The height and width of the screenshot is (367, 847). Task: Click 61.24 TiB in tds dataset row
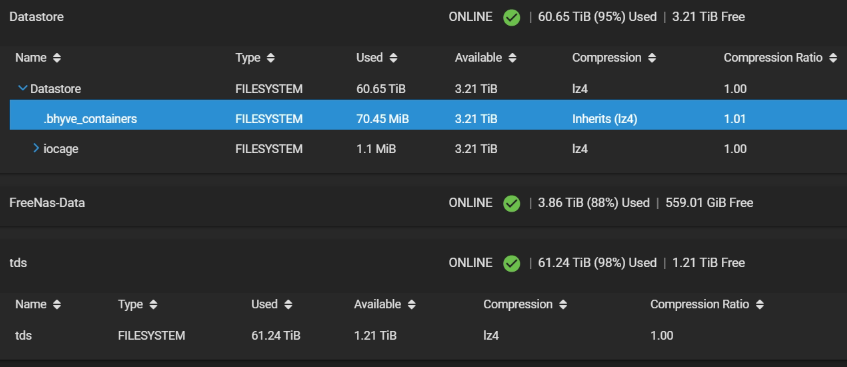pos(275,336)
